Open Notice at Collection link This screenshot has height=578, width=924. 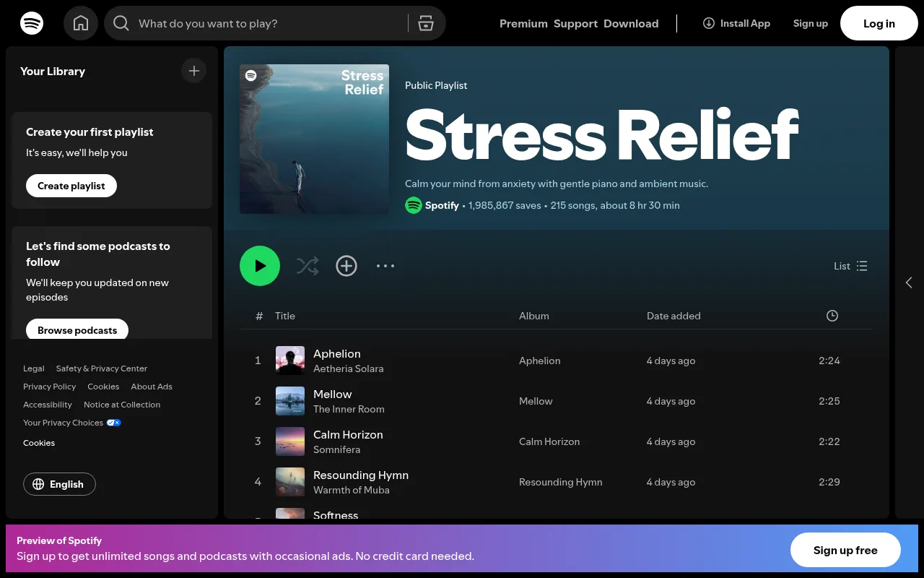pyautogui.click(x=122, y=405)
